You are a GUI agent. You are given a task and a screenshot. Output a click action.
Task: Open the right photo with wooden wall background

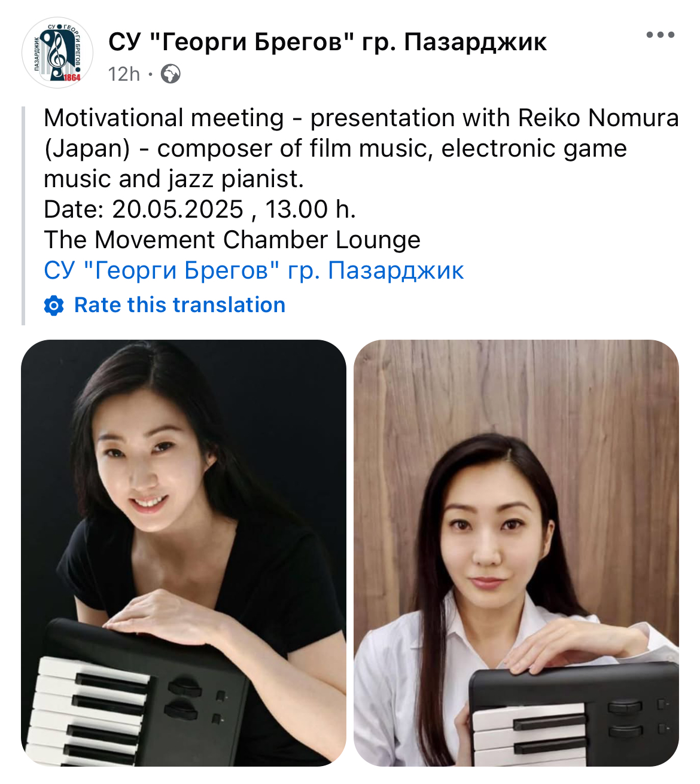click(516, 553)
